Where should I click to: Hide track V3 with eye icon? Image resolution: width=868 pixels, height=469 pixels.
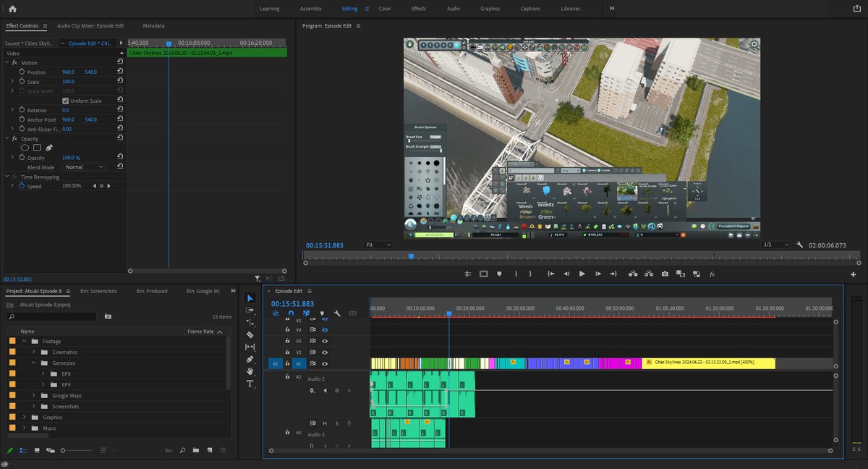tap(325, 340)
